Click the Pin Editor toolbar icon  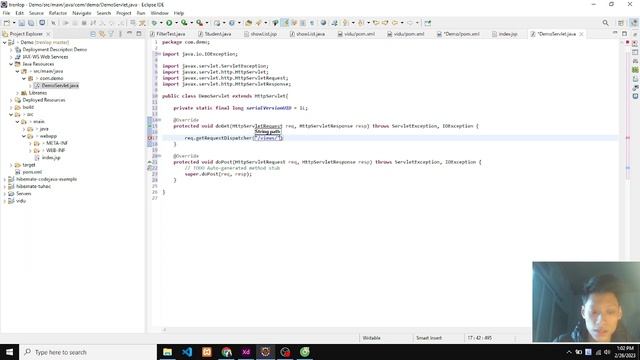pos(427,23)
